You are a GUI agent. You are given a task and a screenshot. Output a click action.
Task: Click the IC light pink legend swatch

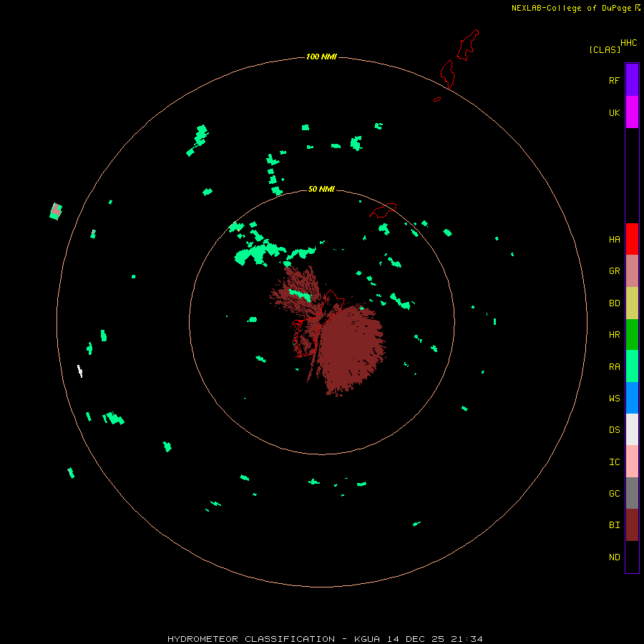point(632,462)
